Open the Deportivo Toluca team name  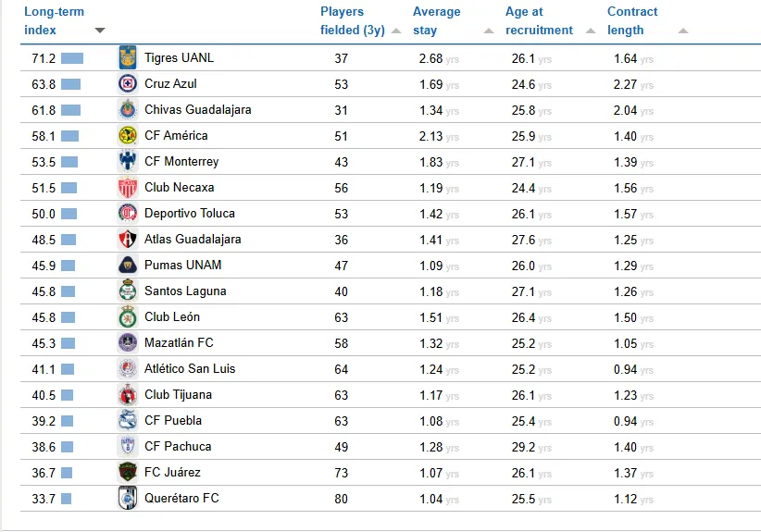click(190, 213)
